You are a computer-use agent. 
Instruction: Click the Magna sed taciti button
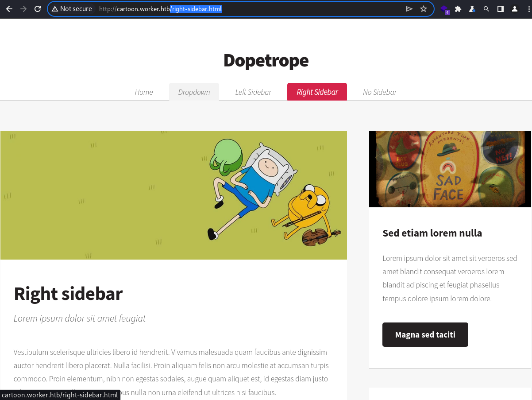[425, 334]
